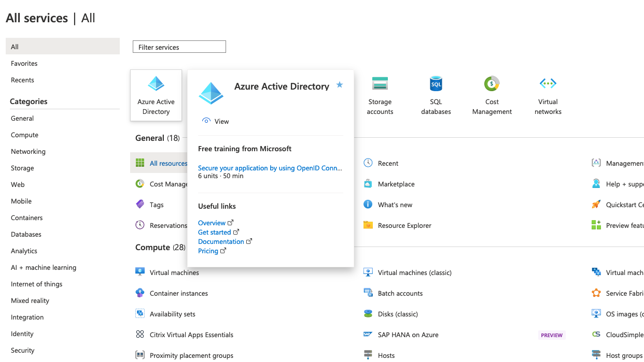The image size is (644, 362).
Task: Click the SAP HANA on Azure icon
Action: coord(368,334)
